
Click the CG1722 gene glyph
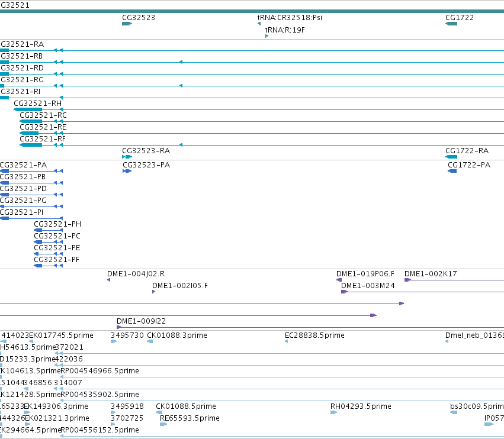point(451,24)
